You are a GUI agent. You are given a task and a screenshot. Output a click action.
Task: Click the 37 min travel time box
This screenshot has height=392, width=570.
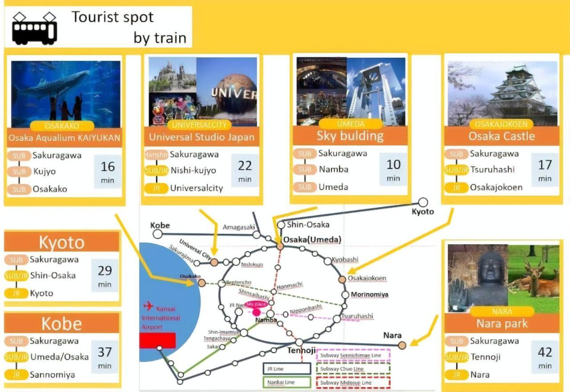[106, 357]
